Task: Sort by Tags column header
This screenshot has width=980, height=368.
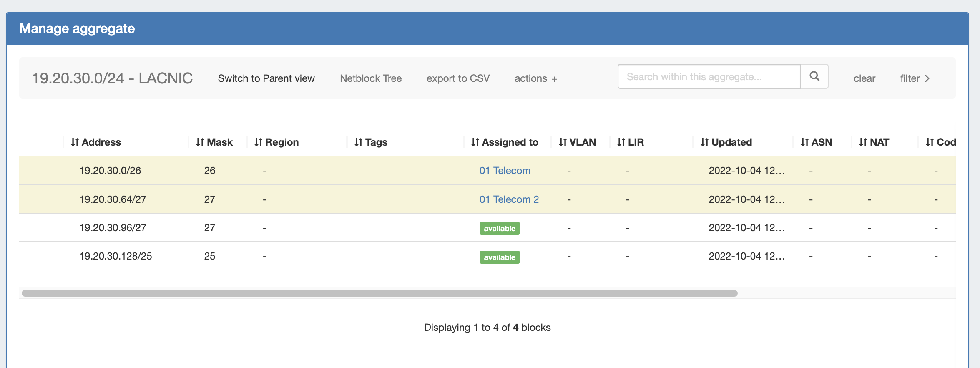Action: click(x=371, y=142)
